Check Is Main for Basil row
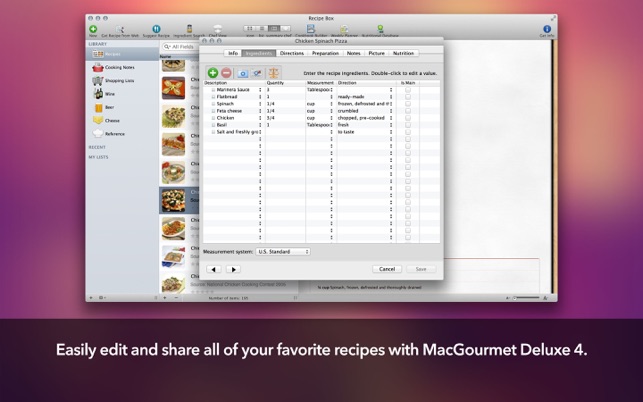The height and width of the screenshot is (402, 643). point(408,125)
